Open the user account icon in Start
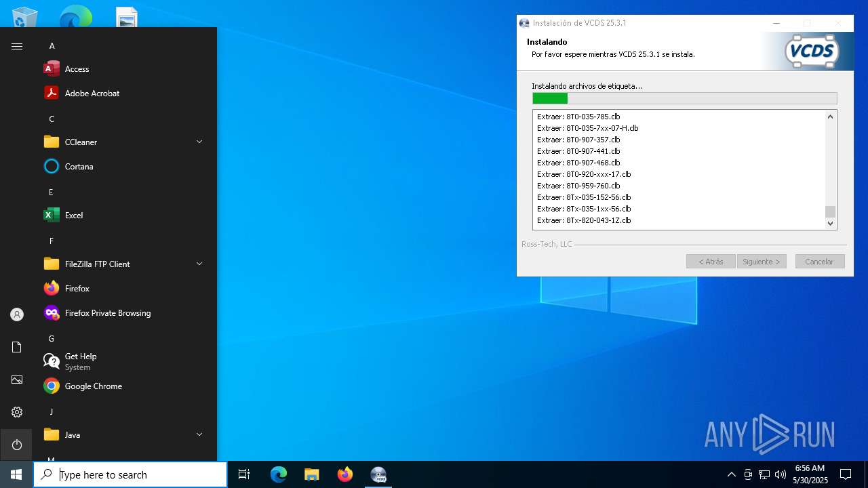The height and width of the screenshot is (488, 868). (17, 314)
